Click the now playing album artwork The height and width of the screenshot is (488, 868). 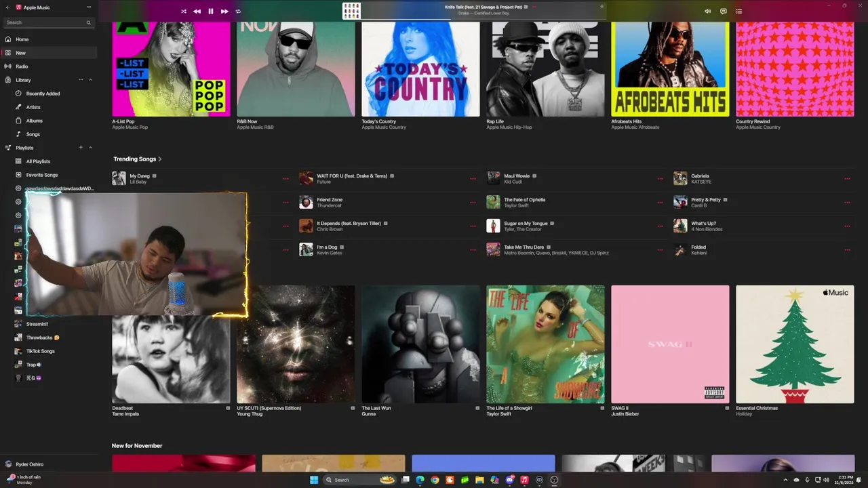pyautogui.click(x=351, y=11)
